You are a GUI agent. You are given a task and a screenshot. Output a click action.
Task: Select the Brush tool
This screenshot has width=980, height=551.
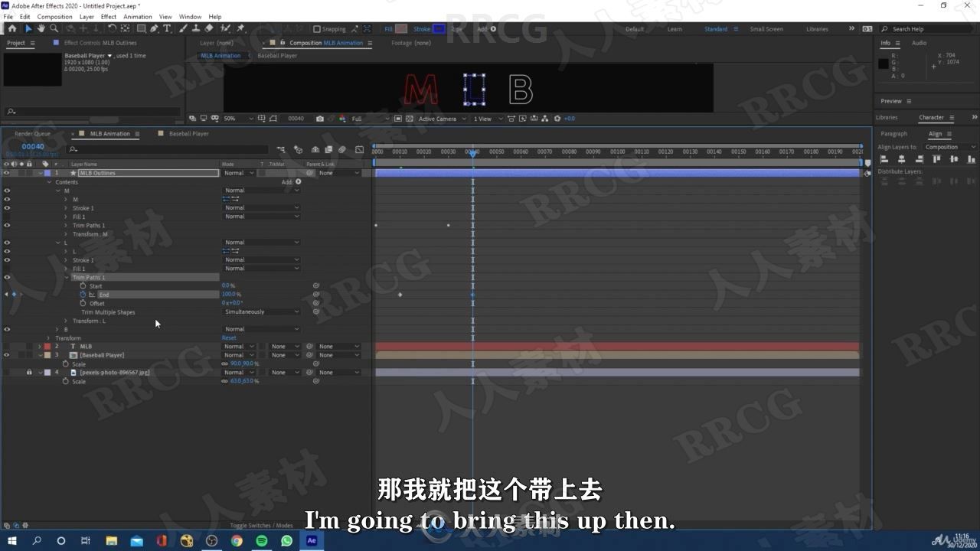tap(184, 28)
